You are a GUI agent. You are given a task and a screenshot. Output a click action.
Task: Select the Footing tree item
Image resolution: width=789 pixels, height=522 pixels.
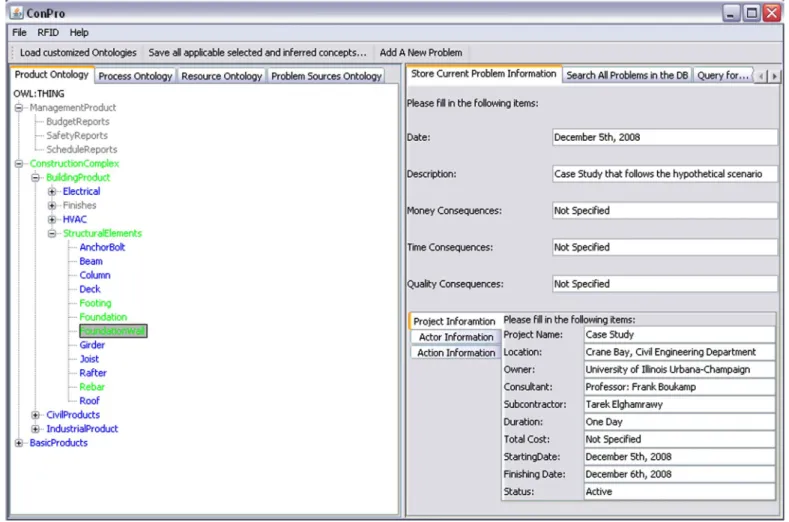(95, 303)
